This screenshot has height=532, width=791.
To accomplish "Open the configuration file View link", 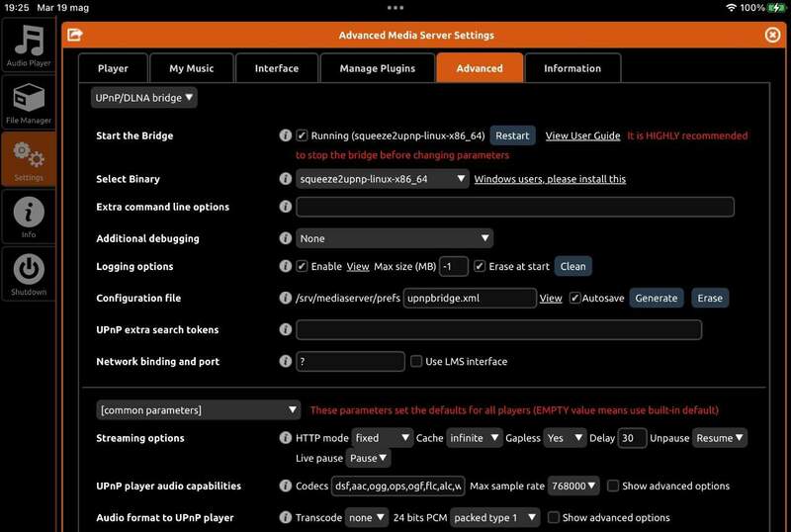I will [551, 299].
